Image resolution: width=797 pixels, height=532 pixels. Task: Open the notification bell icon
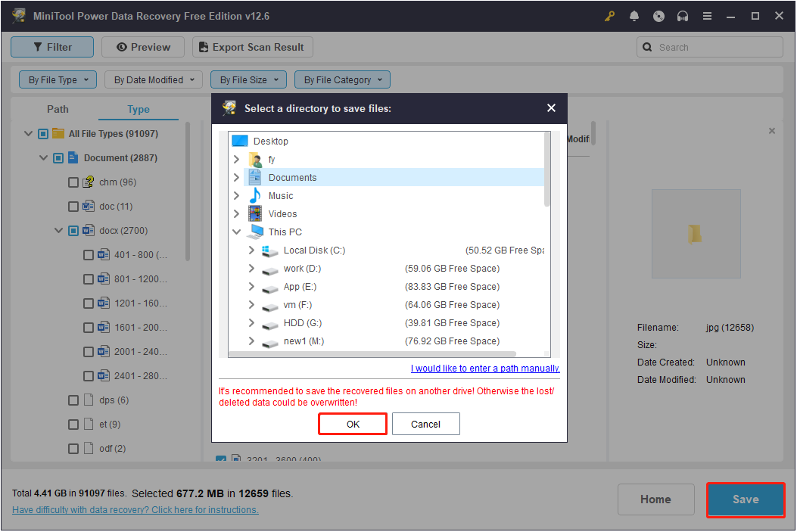pyautogui.click(x=634, y=15)
